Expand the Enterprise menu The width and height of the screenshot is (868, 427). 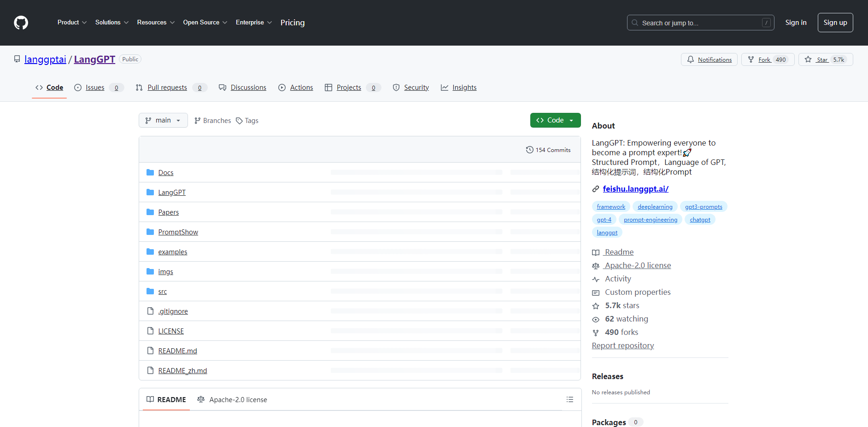point(254,23)
